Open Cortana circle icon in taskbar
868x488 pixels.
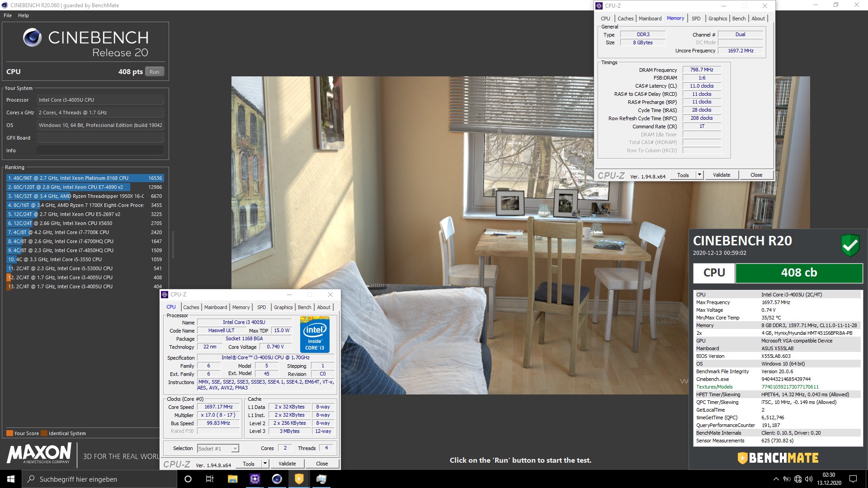(188, 479)
